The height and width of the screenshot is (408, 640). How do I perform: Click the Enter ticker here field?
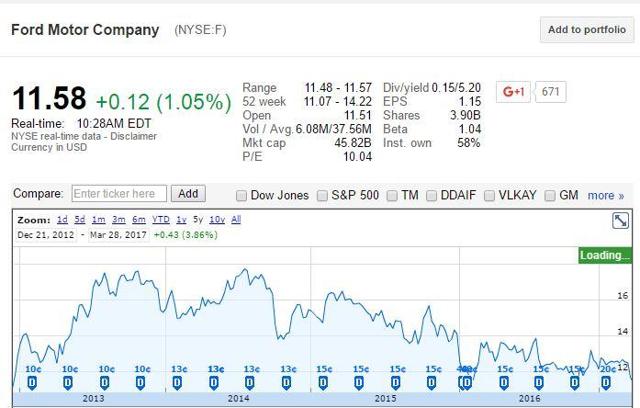[x=119, y=194]
